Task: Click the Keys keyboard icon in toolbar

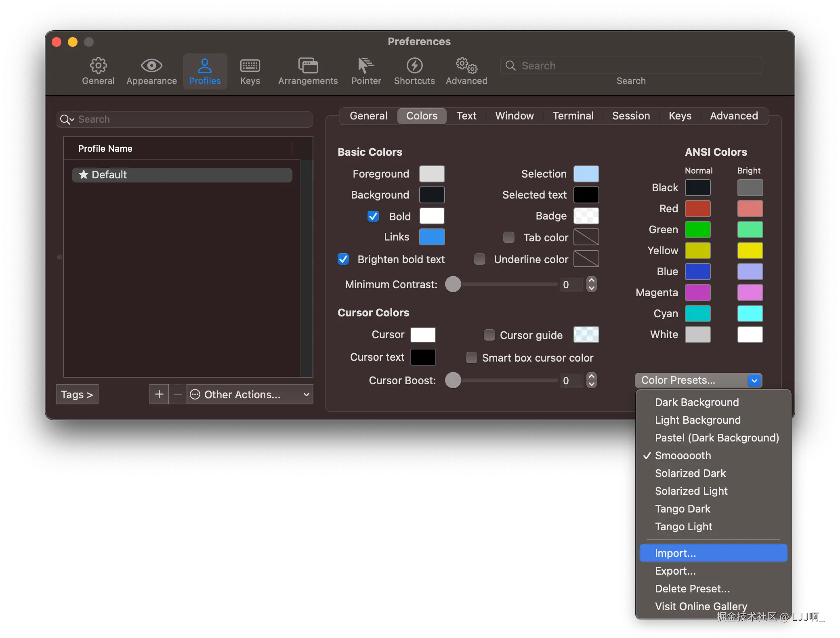Action: (x=250, y=66)
